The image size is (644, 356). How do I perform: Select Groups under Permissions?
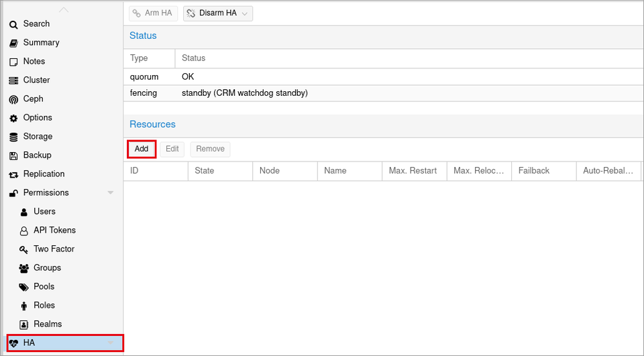[x=63, y=268]
